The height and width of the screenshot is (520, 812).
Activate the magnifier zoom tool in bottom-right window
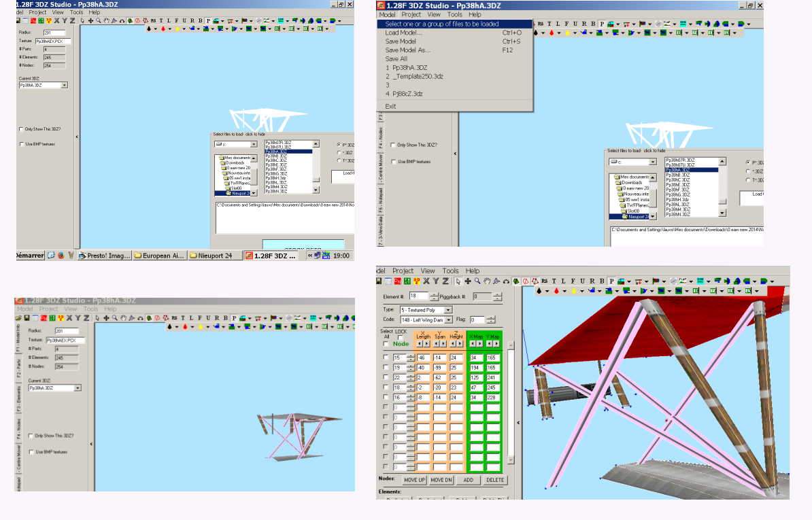click(x=477, y=281)
